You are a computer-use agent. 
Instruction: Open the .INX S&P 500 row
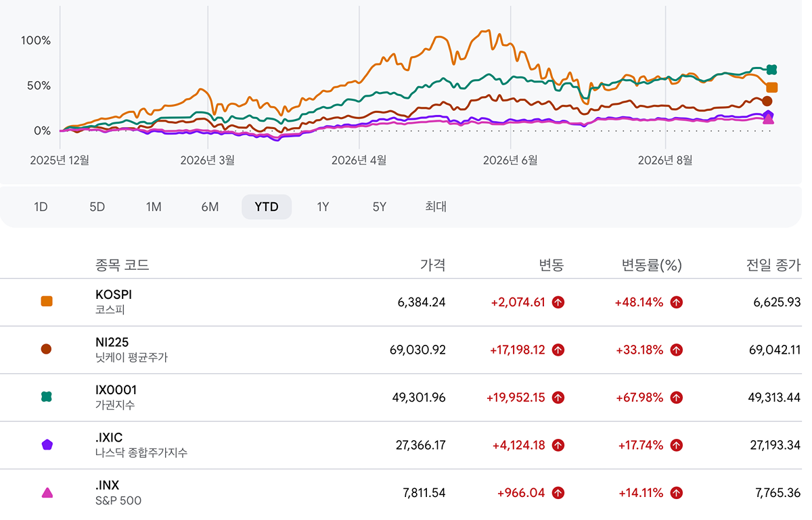pyautogui.click(x=401, y=493)
